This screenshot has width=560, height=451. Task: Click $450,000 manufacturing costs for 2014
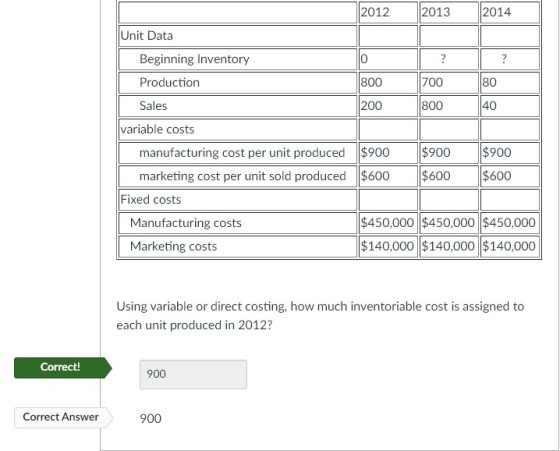click(x=510, y=223)
